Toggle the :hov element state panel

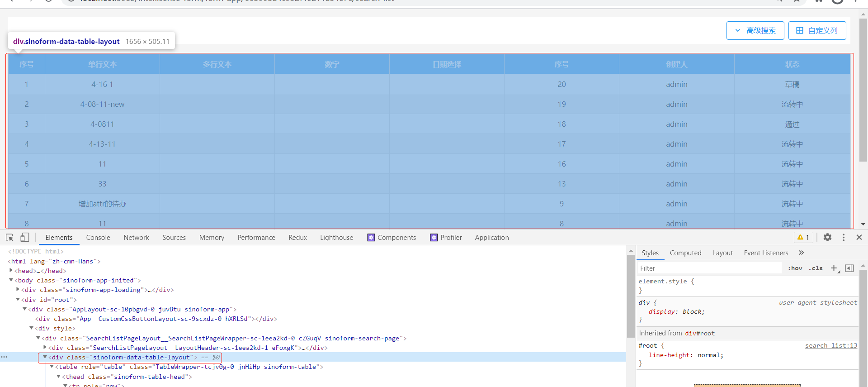point(795,268)
